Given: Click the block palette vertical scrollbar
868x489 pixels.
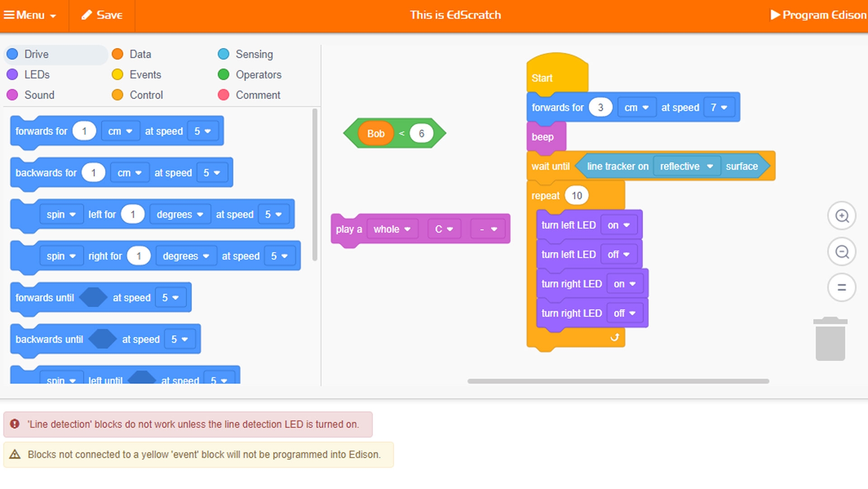Looking at the screenshot, I should (x=315, y=185).
